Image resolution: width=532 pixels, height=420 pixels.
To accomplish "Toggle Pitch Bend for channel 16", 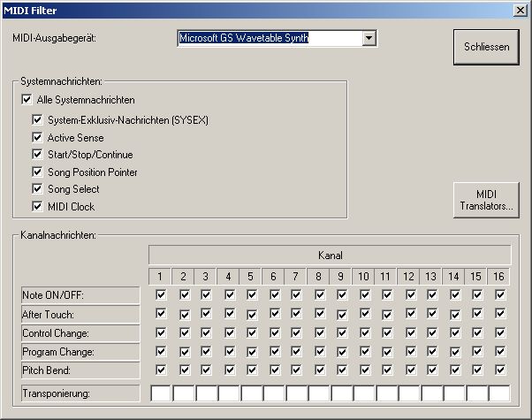I will click(x=500, y=370).
